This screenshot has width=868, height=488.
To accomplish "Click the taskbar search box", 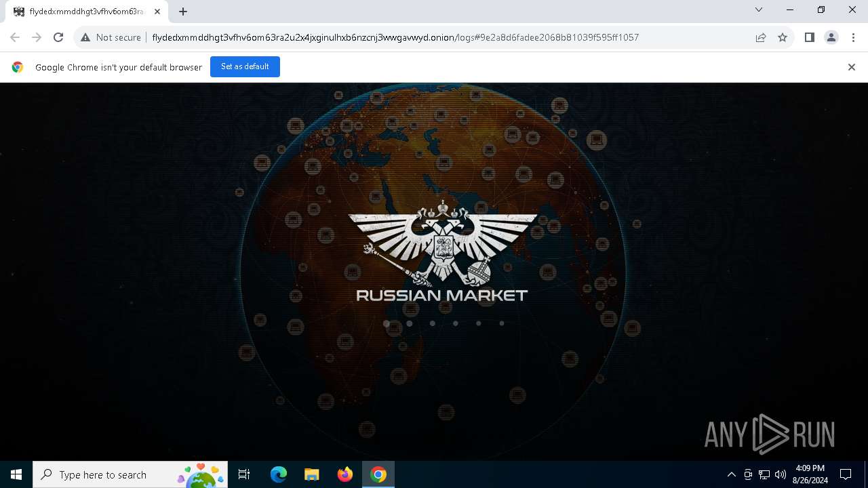I will point(130,474).
